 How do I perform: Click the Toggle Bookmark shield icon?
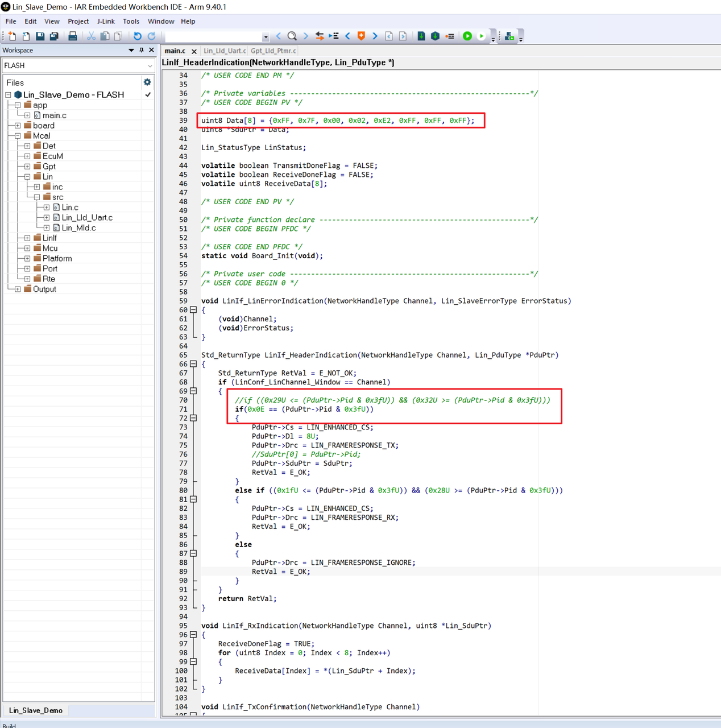361,36
